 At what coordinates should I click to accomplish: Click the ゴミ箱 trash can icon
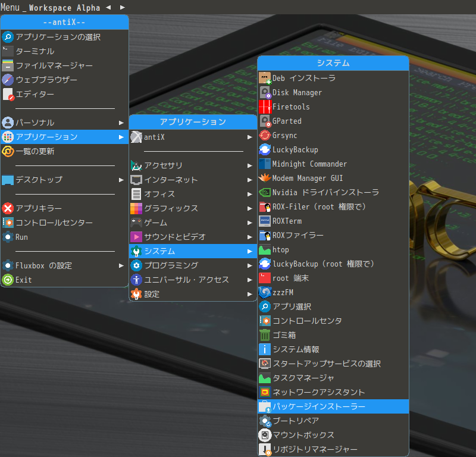(265, 335)
